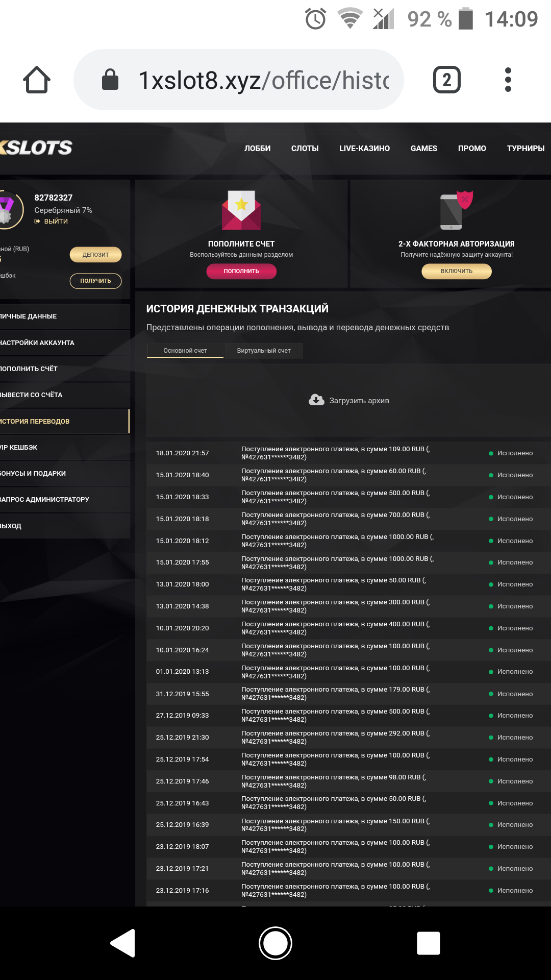Image resolution: width=551 pixels, height=980 pixels.
Task: Open the ПРОМО menu item
Action: point(472,149)
